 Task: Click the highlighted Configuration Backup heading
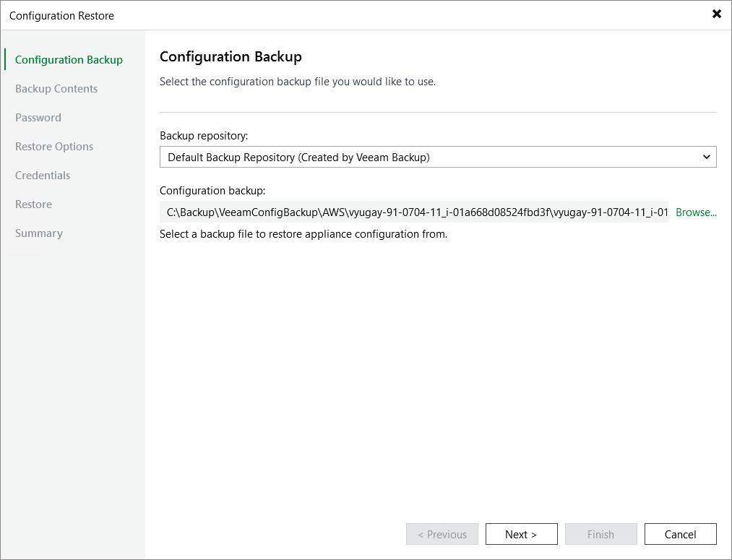point(231,56)
